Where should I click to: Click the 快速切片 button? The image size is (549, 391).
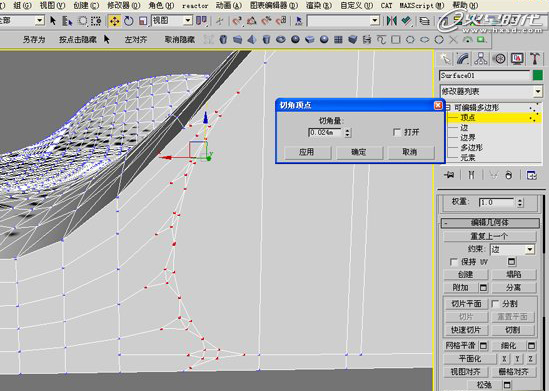pos(466,330)
